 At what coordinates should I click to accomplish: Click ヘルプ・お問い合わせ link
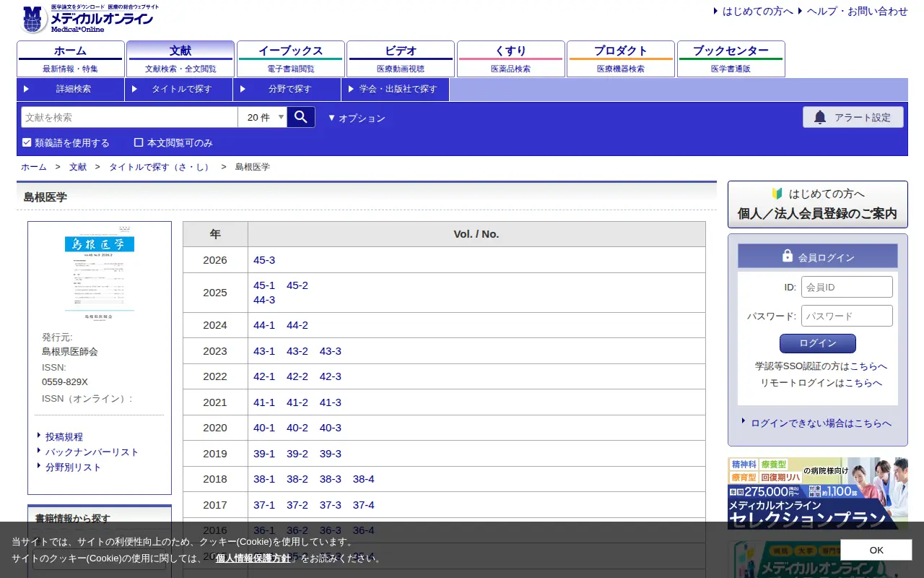tap(857, 11)
